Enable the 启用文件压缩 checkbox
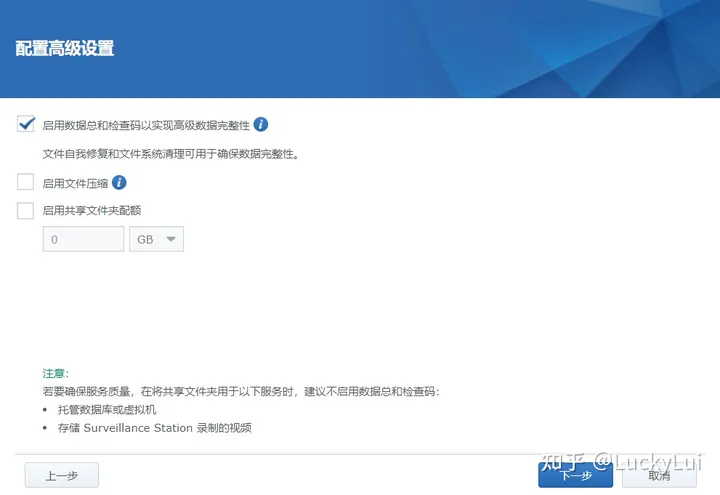This screenshot has height=495, width=720. 26,183
